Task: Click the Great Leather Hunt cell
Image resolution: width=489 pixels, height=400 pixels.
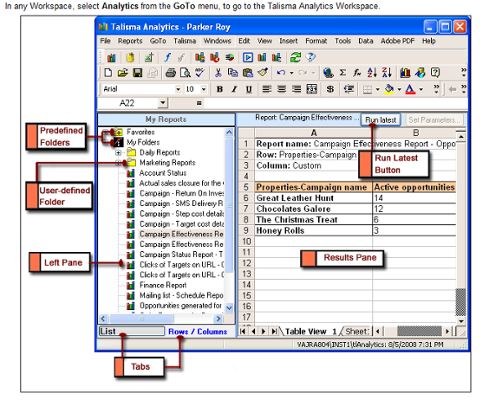Action: point(313,198)
